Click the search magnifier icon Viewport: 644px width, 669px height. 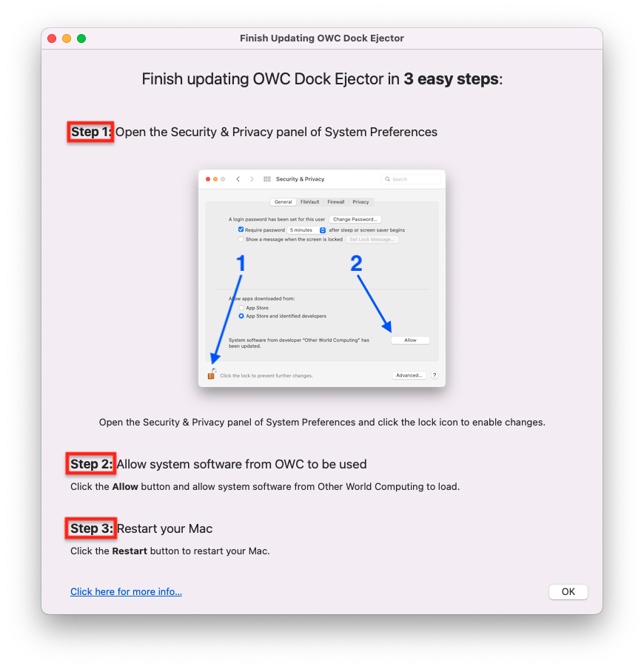(x=387, y=179)
